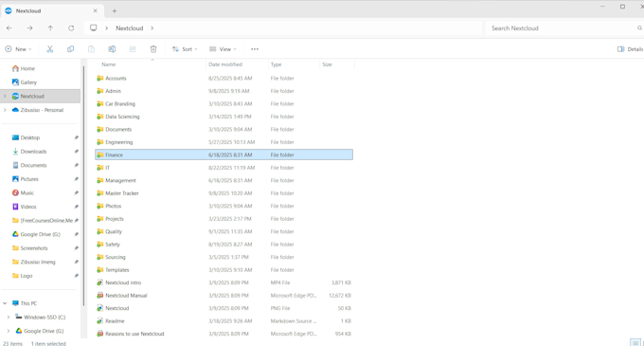Click chevron after Nextcloud in address bar

pyautogui.click(x=152, y=27)
